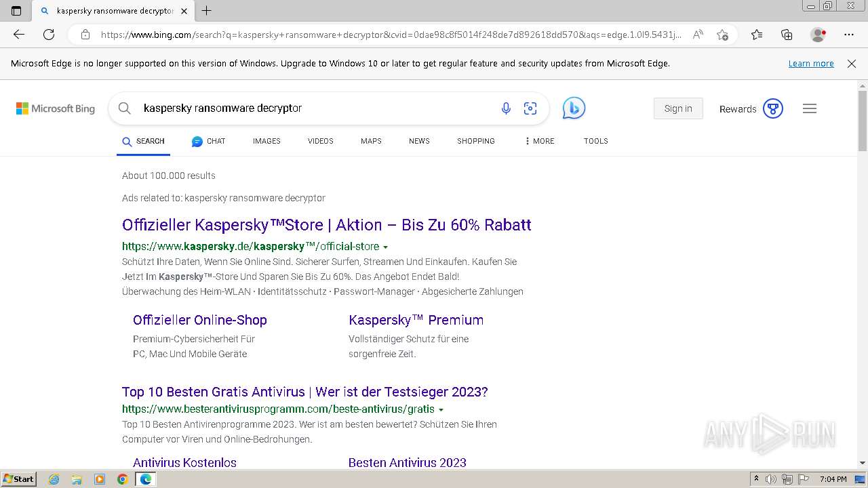
Task: Launch Internet Explorer from taskbar
Action: [54, 479]
